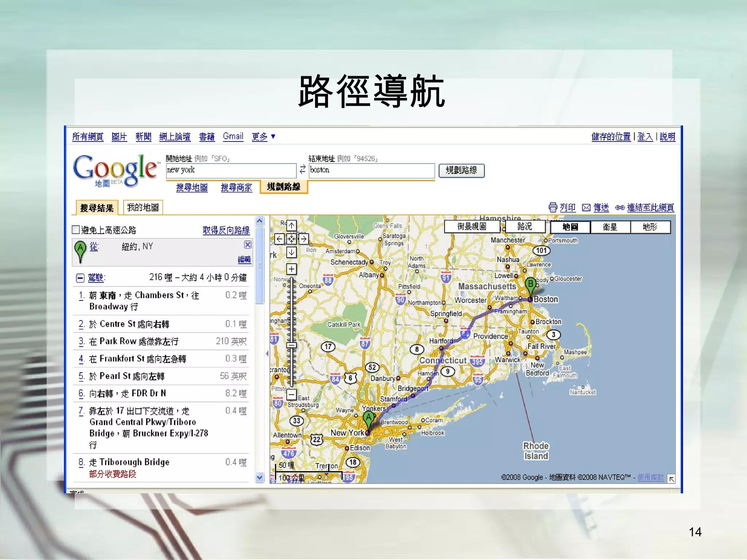Remove the 紐約, NY start point with X

[248, 245]
